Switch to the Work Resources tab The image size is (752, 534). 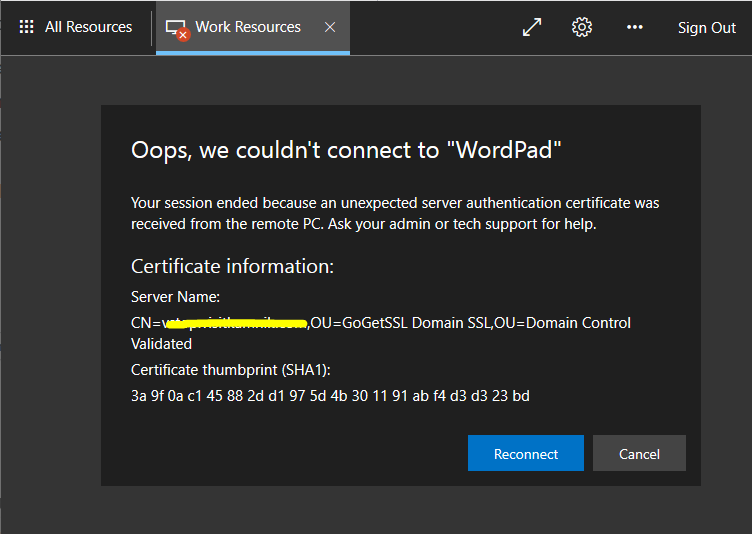(253, 27)
